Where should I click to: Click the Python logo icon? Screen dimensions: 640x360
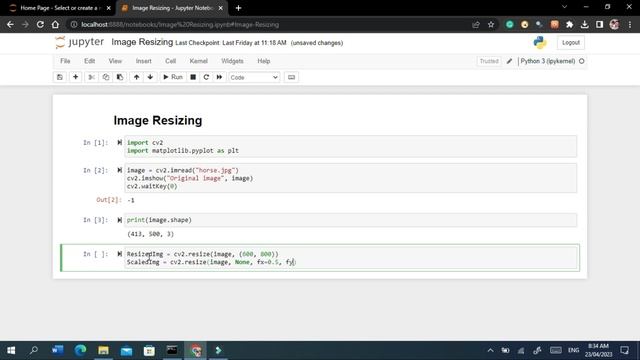click(540, 42)
